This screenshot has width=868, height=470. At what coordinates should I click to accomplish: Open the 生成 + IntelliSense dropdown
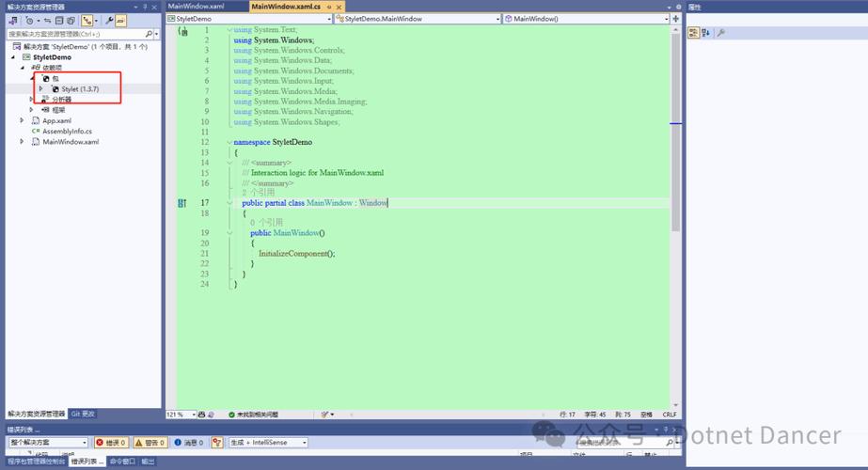pos(268,443)
